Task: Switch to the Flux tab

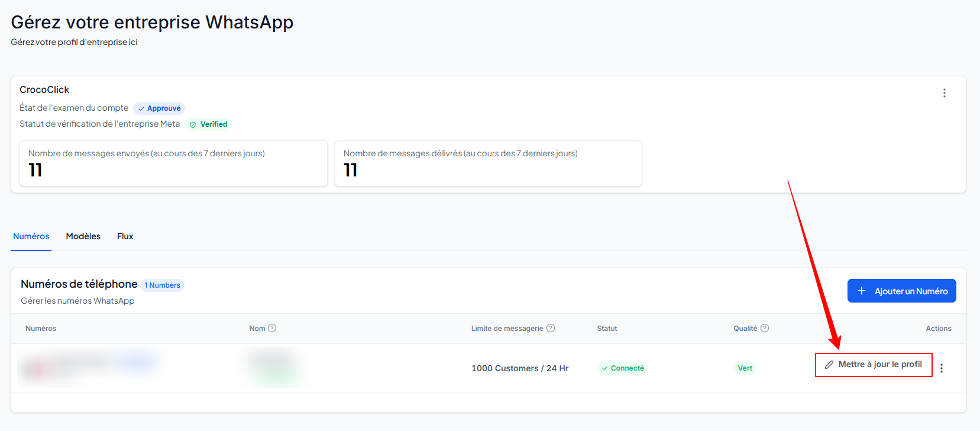Action: [x=125, y=236]
